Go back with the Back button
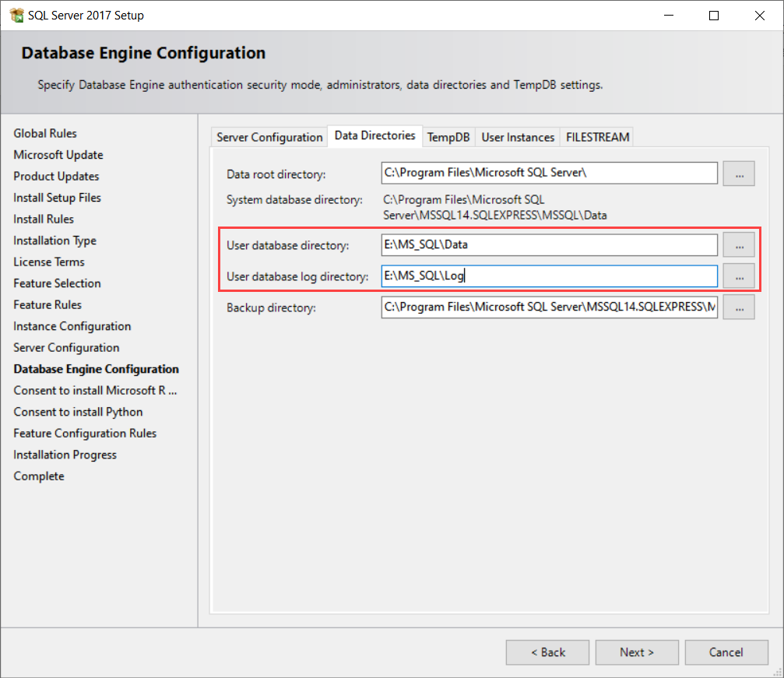Image resolution: width=784 pixels, height=678 pixels. [x=548, y=652]
